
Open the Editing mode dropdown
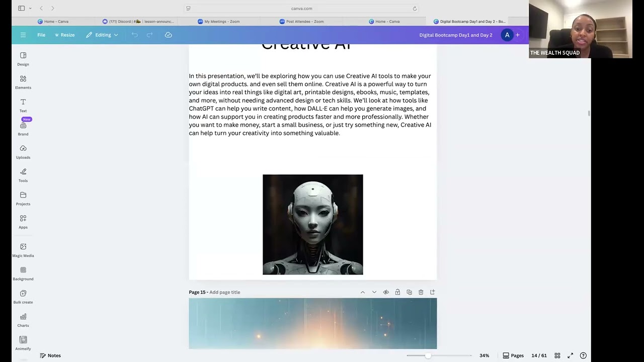102,35
